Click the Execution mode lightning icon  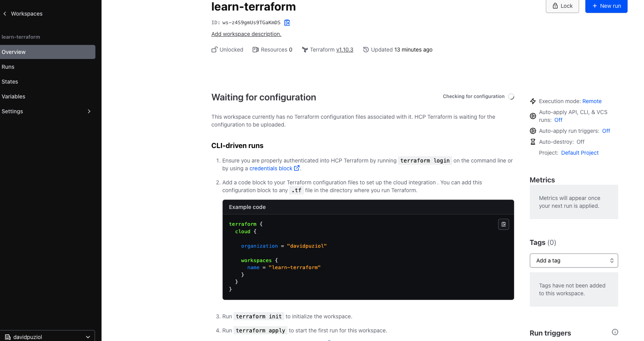point(533,101)
